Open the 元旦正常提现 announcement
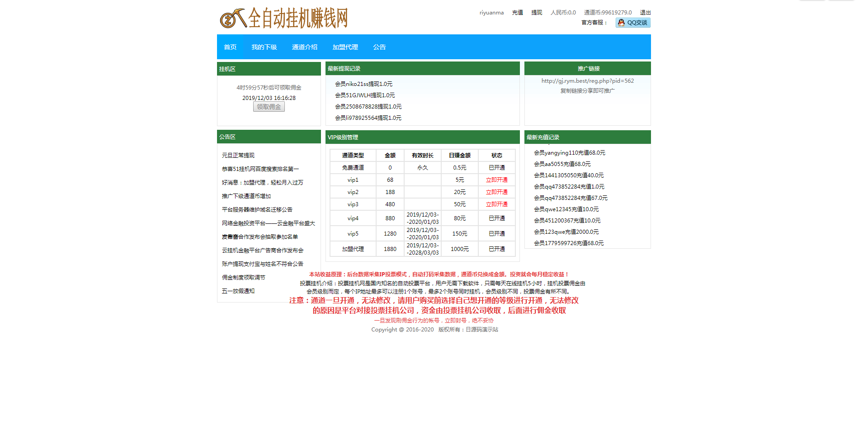This screenshot has width=868, height=421. click(x=238, y=155)
